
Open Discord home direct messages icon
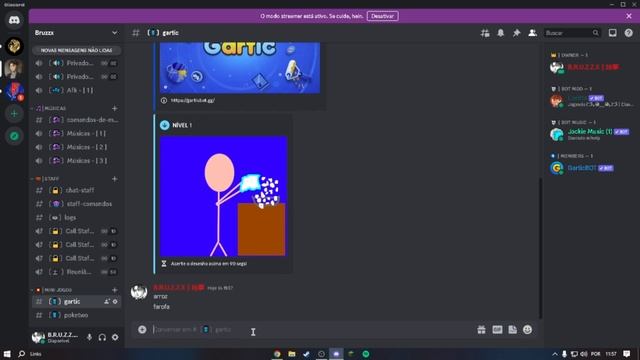[14, 20]
